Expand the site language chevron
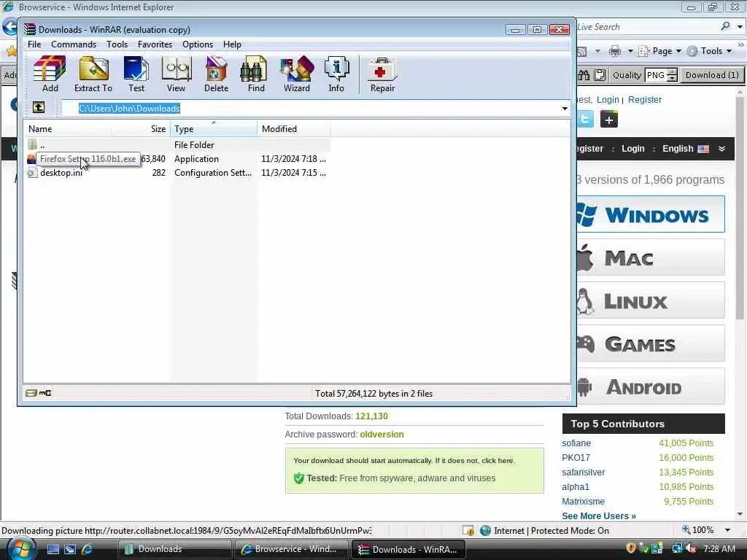 (x=721, y=149)
